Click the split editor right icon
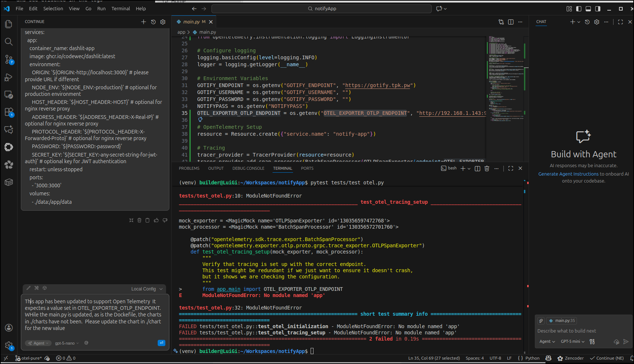634x364 pixels. click(511, 22)
